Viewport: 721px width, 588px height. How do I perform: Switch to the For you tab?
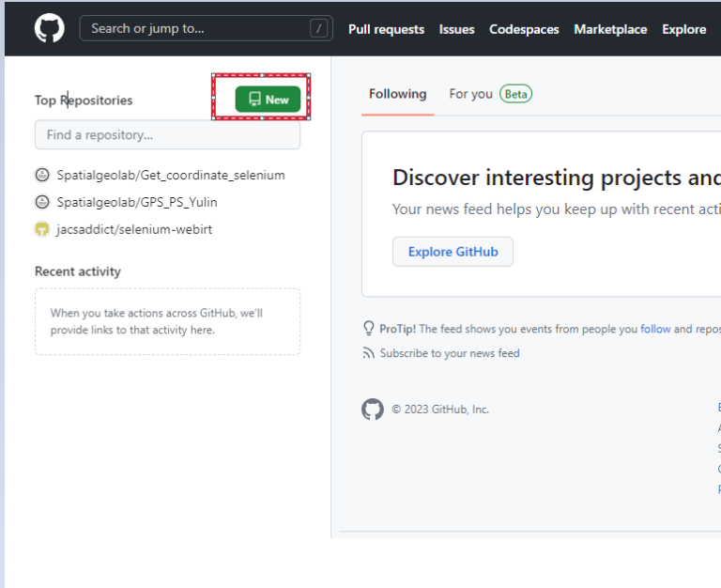[470, 94]
